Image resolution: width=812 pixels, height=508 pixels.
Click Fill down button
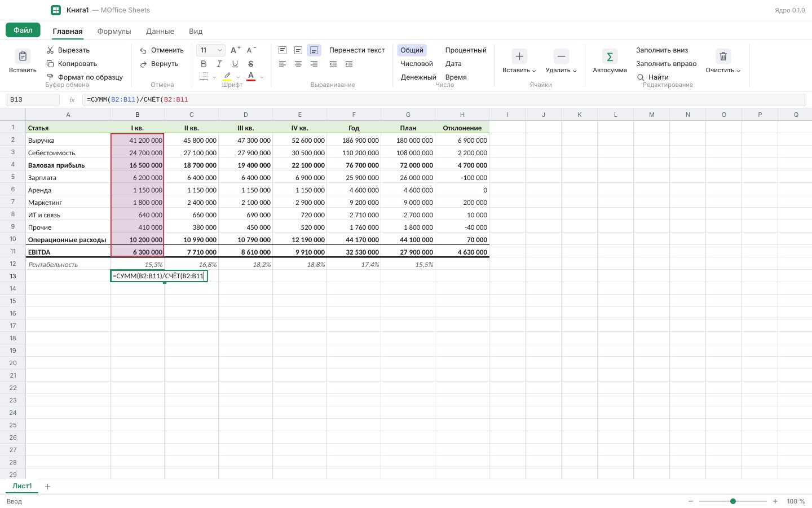tap(662, 50)
